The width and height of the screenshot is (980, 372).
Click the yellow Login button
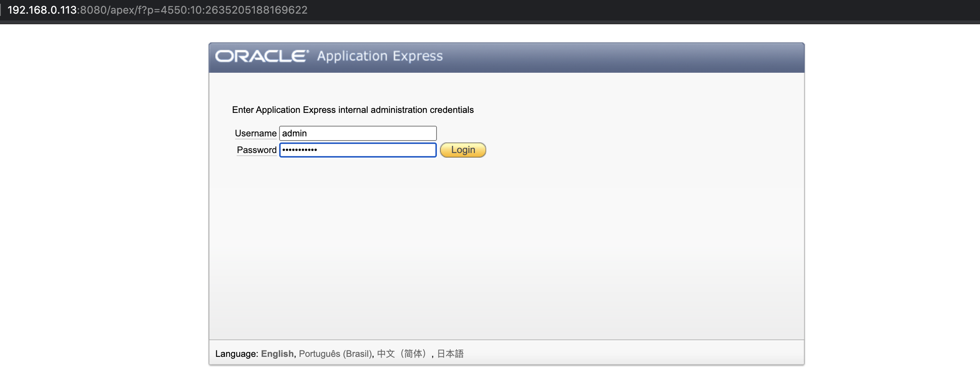pyautogui.click(x=463, y=150)
